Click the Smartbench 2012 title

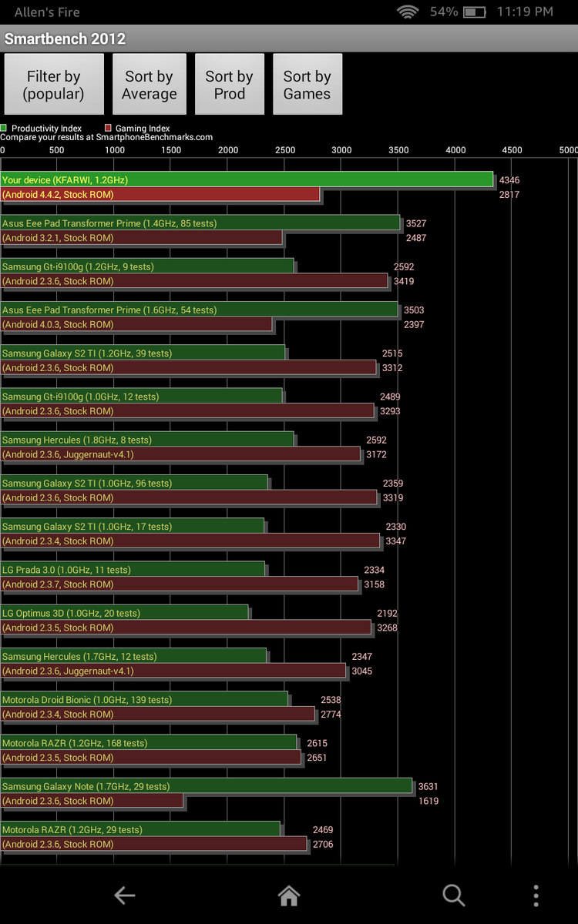65,38
